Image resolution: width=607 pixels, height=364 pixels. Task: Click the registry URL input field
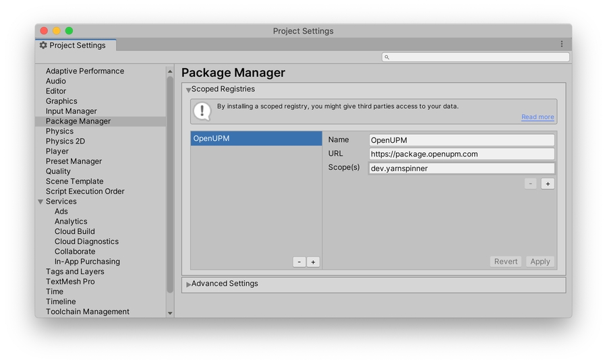461,154
